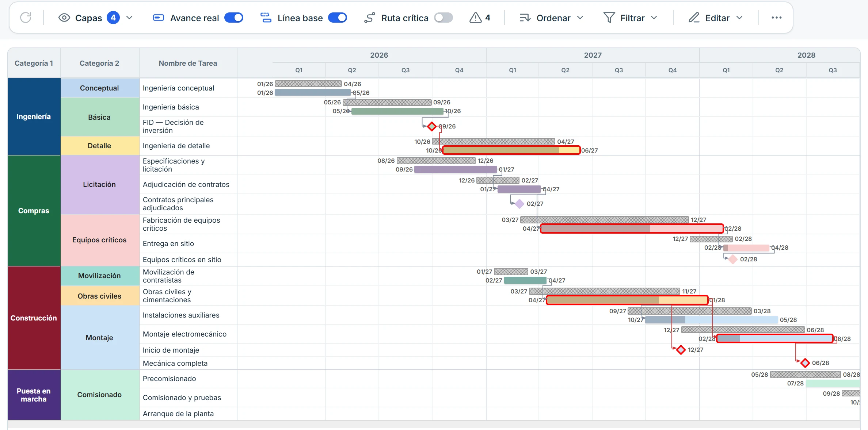Click the Mecánica completa milestone diamond
This screenshot has width=868, height=430.
(805, 363)
